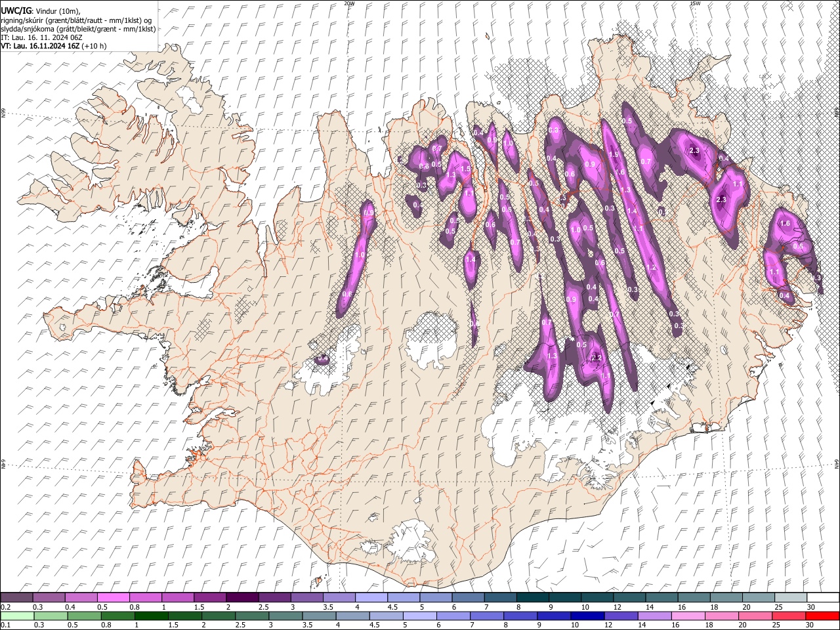The height and width of the screenshot is (630, 840).
Task: Select the lavender 4 swatch, top legend row
Action: [371, 597]
